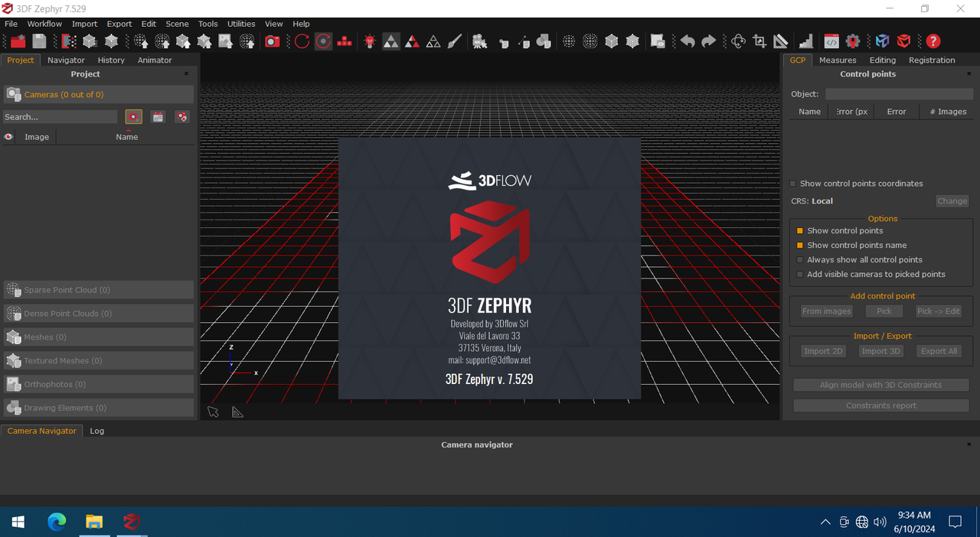Expand Drawing Elements (0) section
This screenshot has height=537, width=980.
[99, 408]
